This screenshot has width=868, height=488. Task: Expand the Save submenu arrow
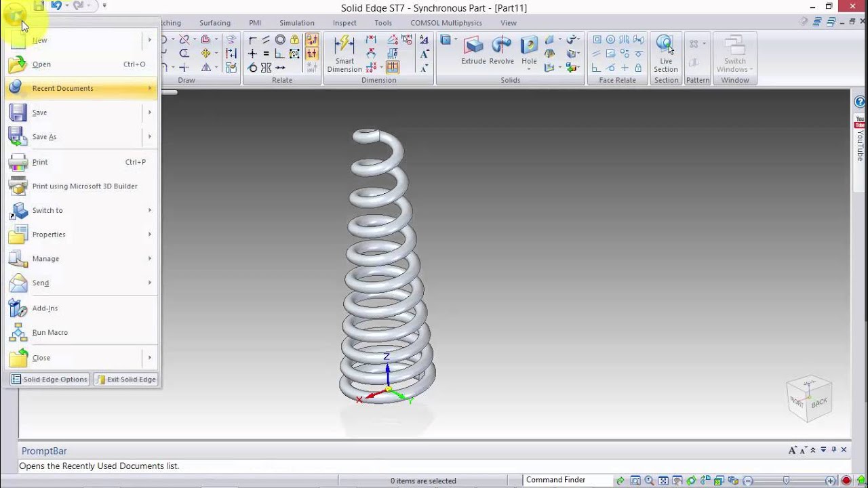tap(150, 113)
